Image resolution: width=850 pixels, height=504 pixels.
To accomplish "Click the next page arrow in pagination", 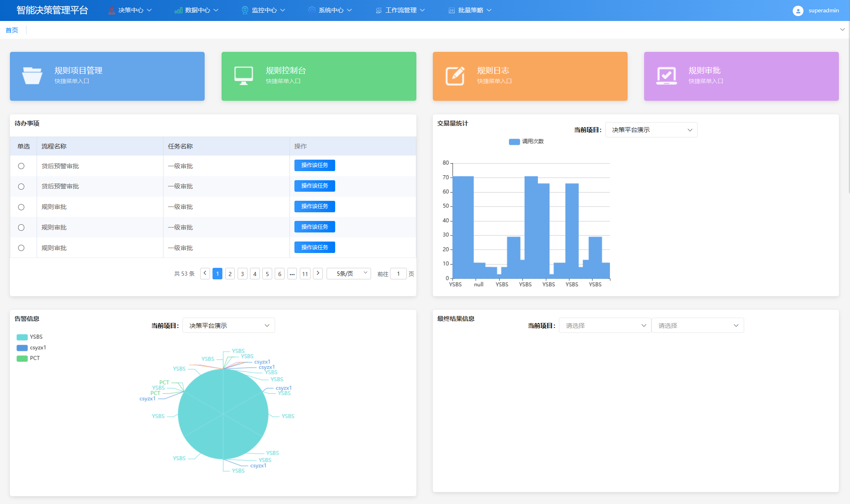I will 318,274.
